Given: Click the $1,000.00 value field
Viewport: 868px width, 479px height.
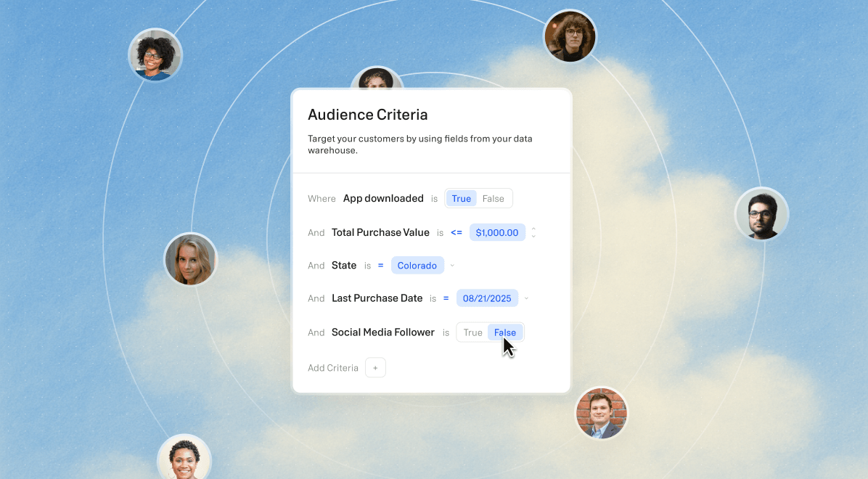Looking at the screenshot, I should (x=497, y=233).
